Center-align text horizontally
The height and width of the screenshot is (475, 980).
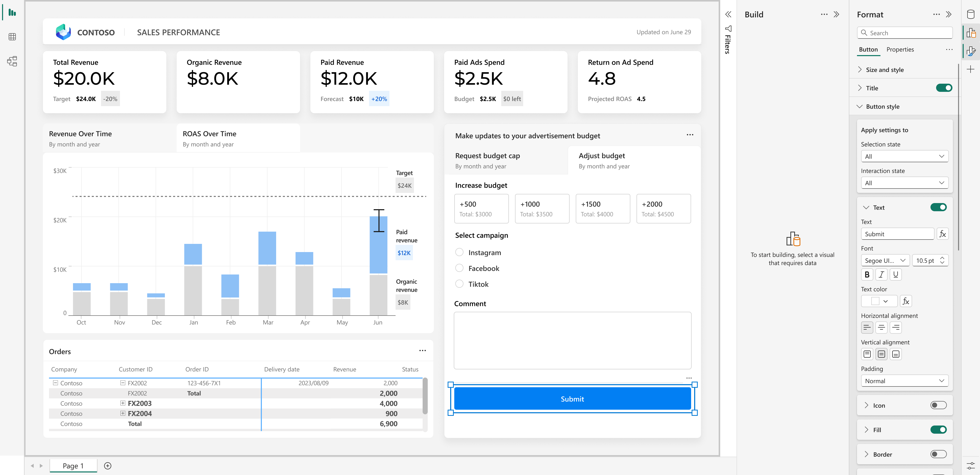(881, 328)
